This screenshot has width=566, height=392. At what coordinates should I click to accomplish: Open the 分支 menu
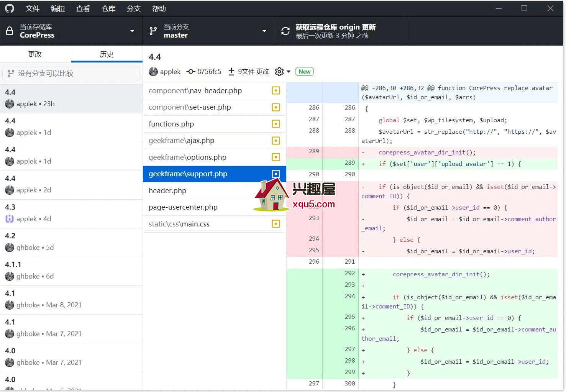point(134,8)
